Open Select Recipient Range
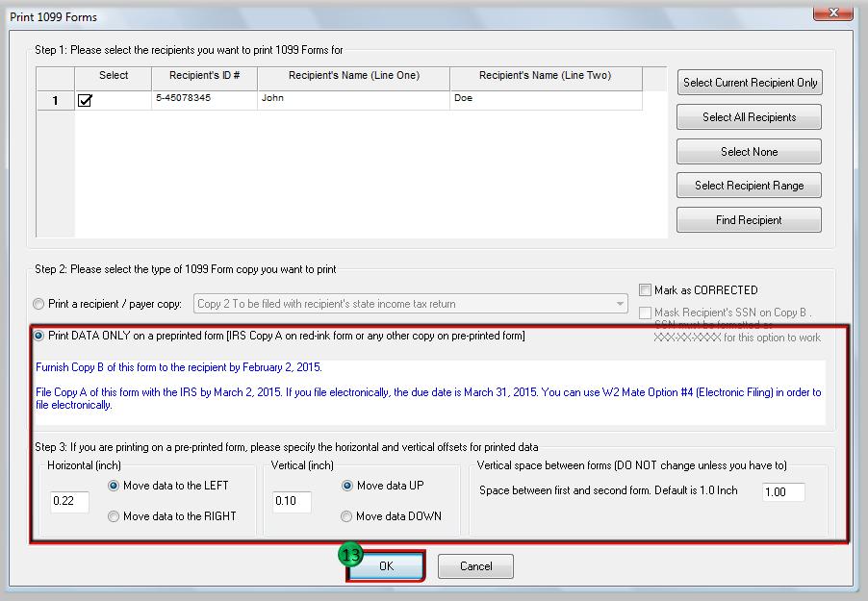 (x=749, y=186)
